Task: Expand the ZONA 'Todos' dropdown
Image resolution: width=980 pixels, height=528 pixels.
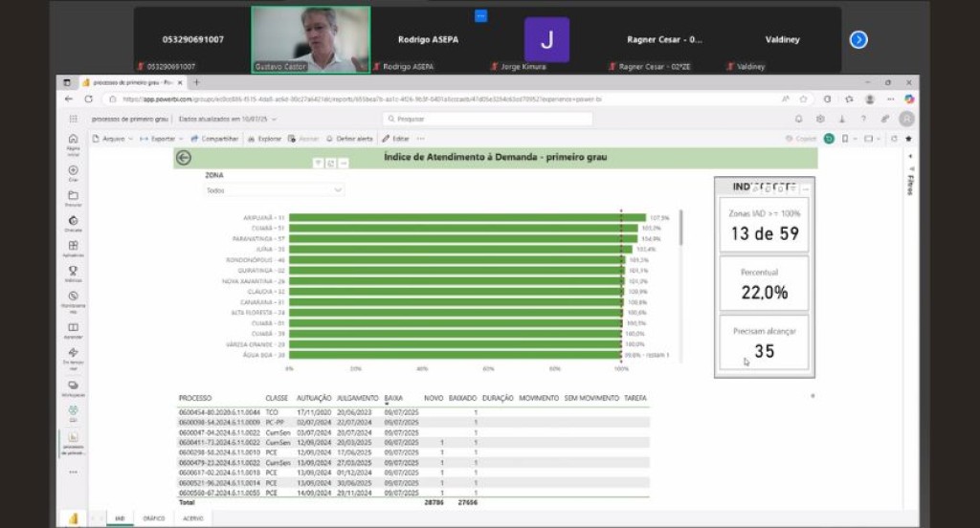Action: (274, 190)
